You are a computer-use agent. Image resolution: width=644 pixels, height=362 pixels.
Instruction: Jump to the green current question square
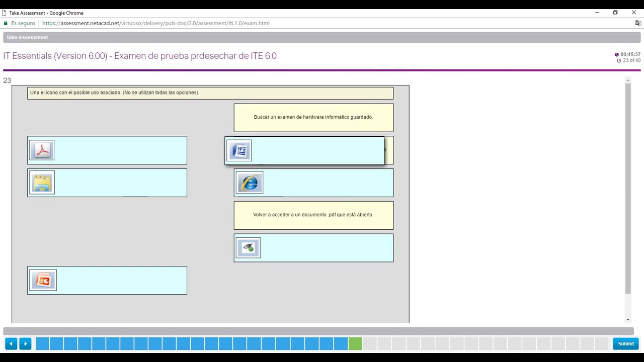tap(355, 343)
